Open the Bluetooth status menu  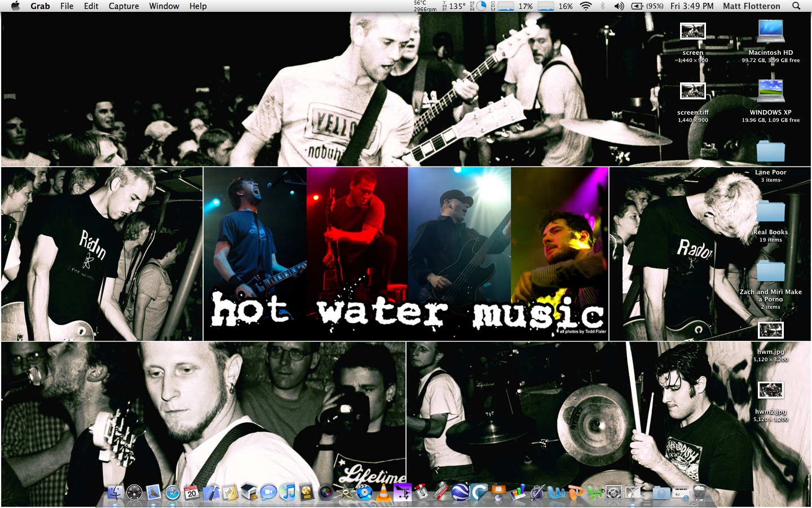[x=602, y=6]
